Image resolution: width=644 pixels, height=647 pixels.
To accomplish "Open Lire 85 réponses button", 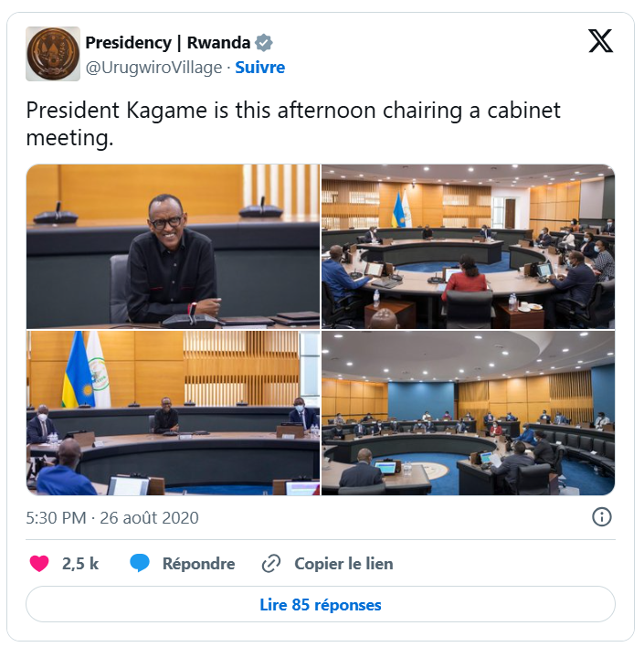I will (x=321, y=604).
